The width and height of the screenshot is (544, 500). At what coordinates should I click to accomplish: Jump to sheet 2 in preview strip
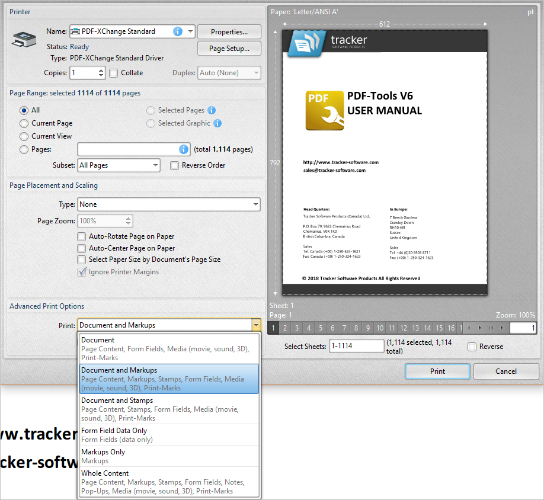coord(285,328)
